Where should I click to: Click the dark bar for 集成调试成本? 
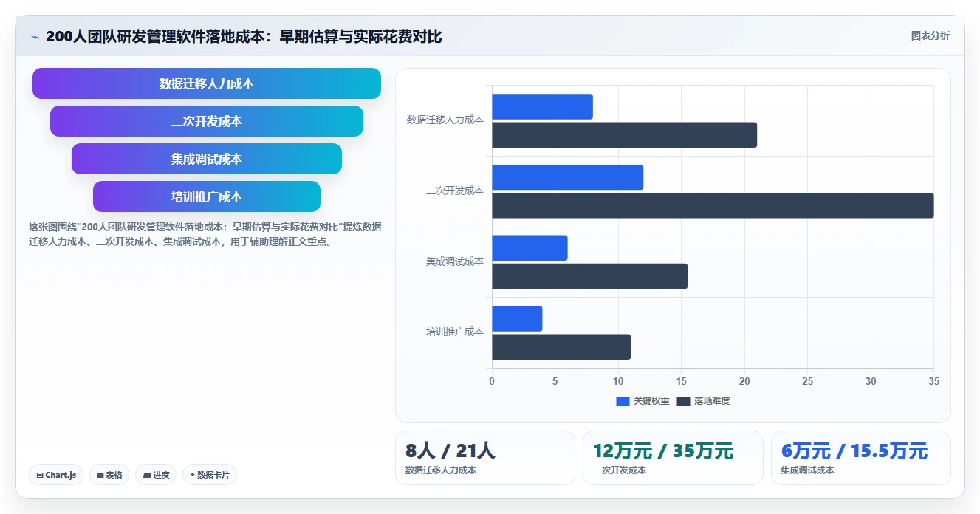[x=589, y=276]
